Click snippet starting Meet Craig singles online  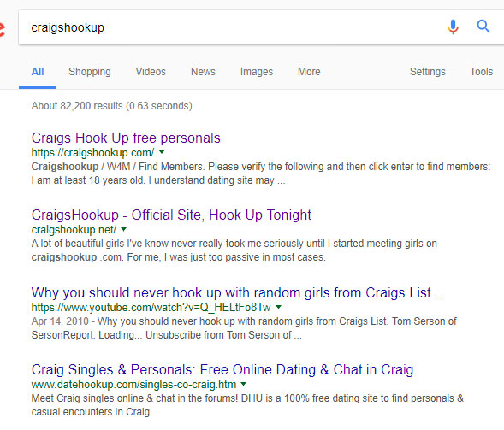tap(247, 405)
